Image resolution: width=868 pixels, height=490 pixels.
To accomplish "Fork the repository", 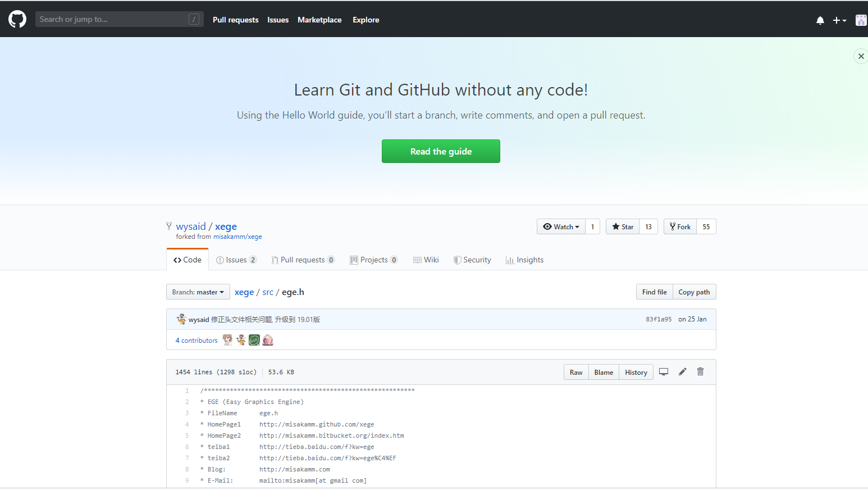I will 680,226.
